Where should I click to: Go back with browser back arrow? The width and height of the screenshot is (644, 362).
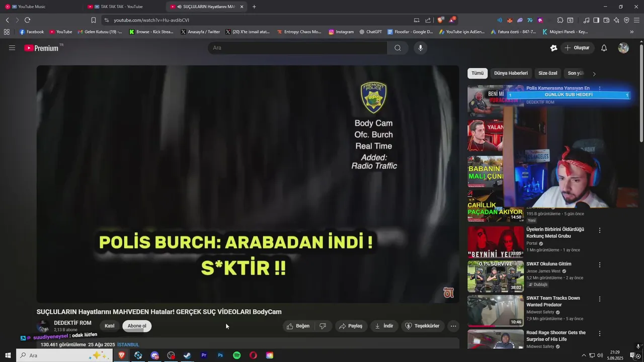tap(7, 20)
